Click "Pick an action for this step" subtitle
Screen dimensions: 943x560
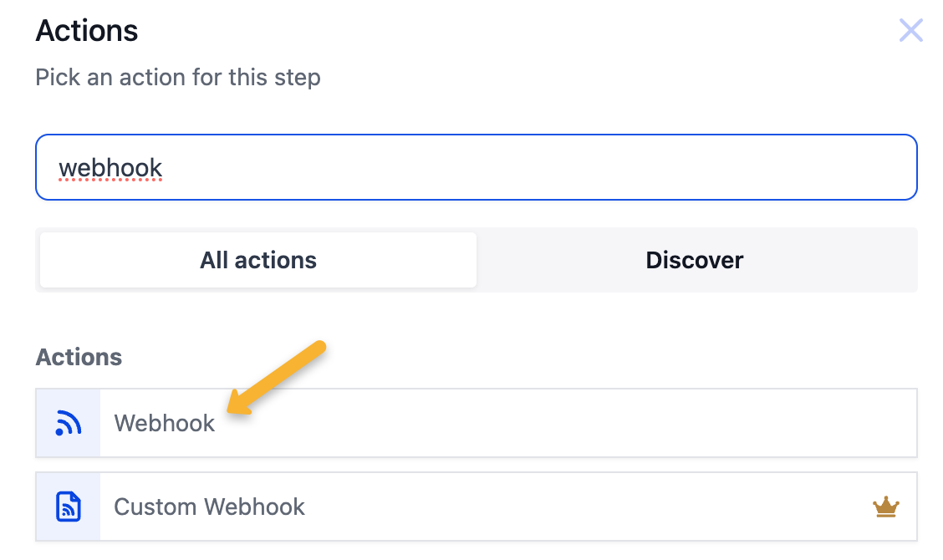[178, 78]
